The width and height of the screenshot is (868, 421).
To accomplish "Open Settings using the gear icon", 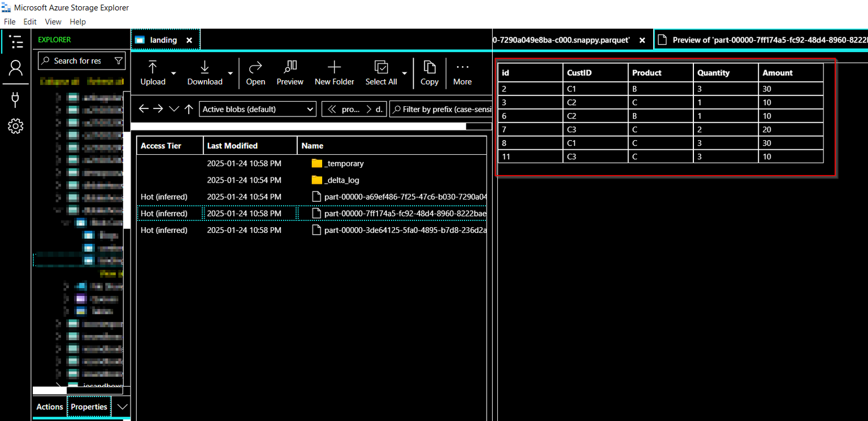I will pyautogui.click(x=16, y=126).
